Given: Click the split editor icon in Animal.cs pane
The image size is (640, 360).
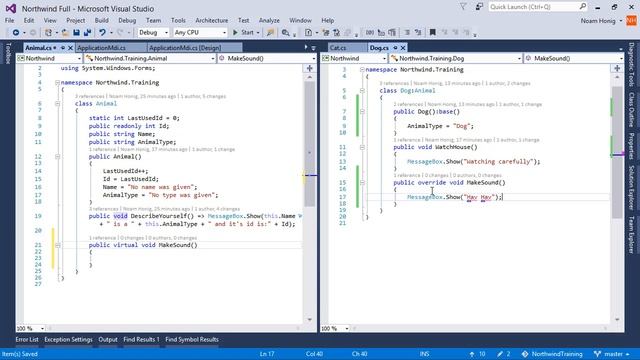Looking at the screenshot, I should [x=309, y=68].
